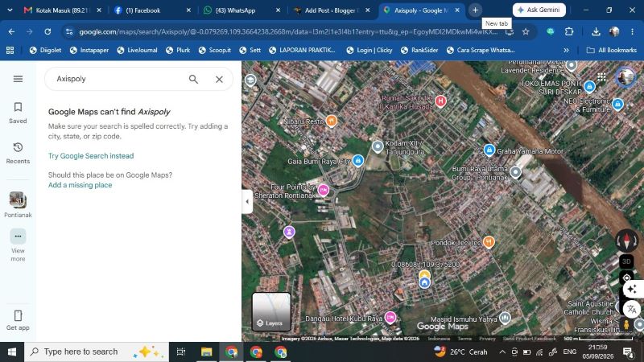644x362 pixels.
Task: Select the Bumi Raya Utama Group marker
Action: coord(515,172)
